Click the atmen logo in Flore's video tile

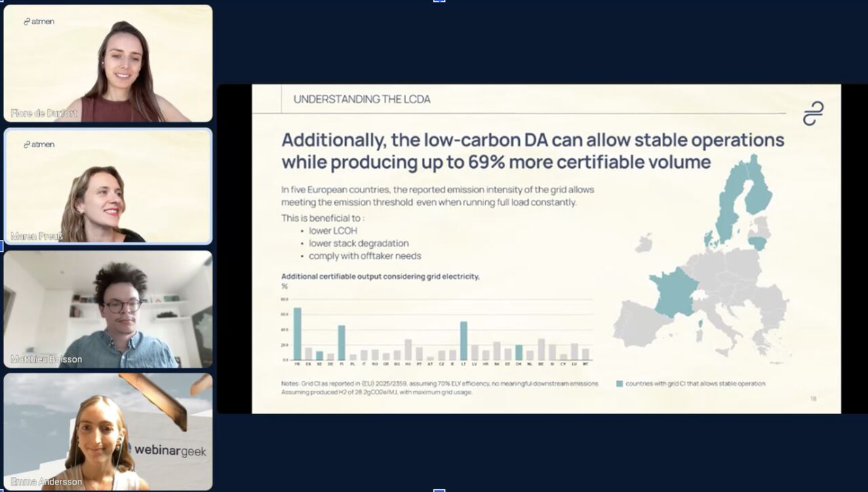click(39, 21)
